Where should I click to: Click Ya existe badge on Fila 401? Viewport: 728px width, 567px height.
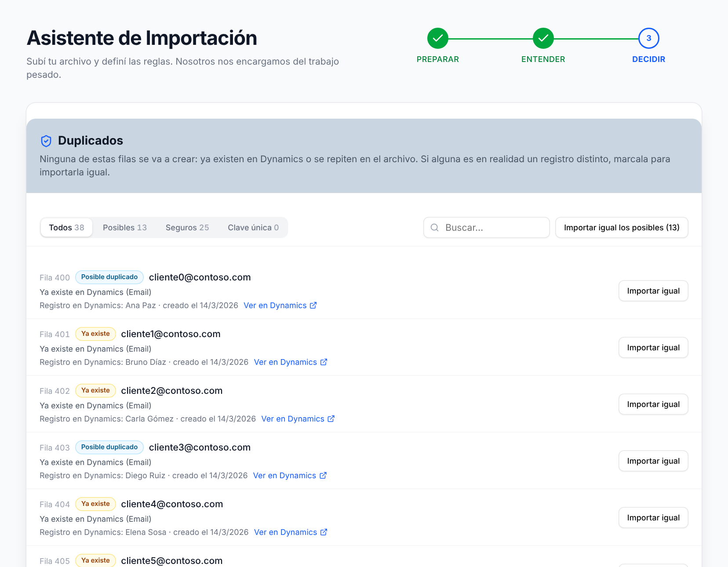[95, 334]
